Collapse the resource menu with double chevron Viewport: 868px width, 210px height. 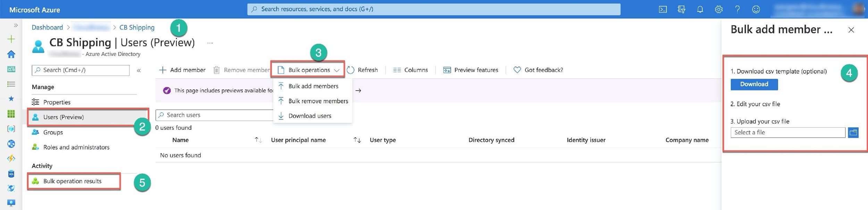(x=139, y=70)
